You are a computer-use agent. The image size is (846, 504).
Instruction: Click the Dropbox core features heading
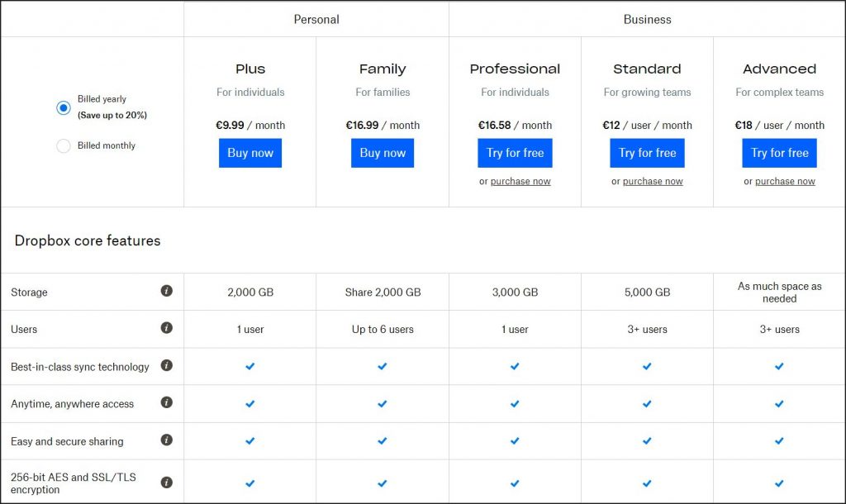point(88,240)
